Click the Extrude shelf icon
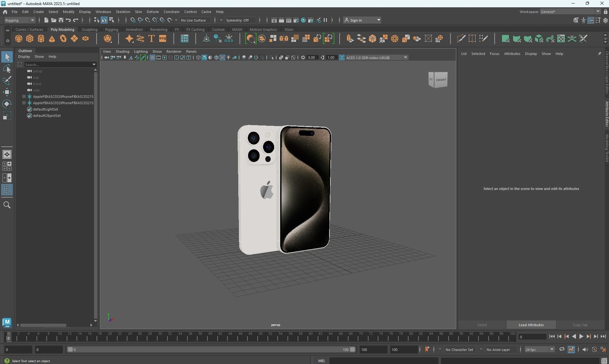 [350, 39]
